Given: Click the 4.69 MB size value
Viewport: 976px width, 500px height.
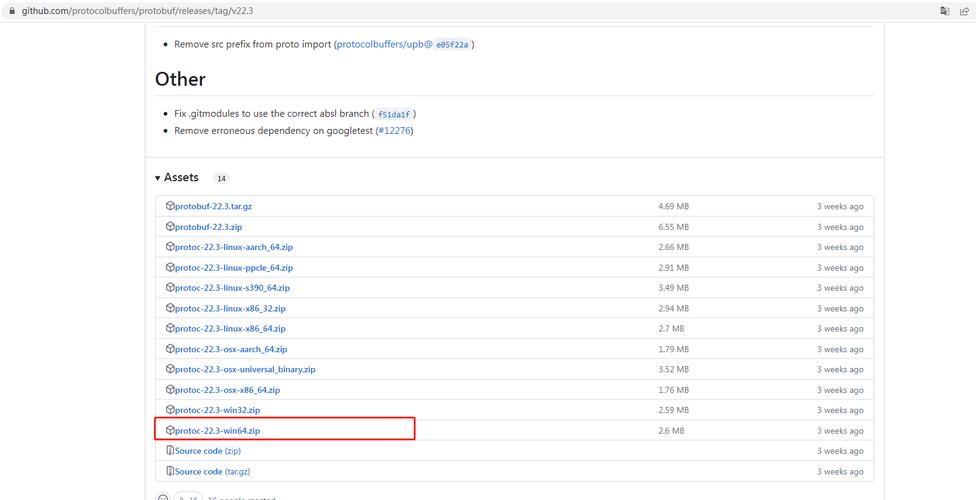Looking at the screenshot, I should click(x=673, y=206).
